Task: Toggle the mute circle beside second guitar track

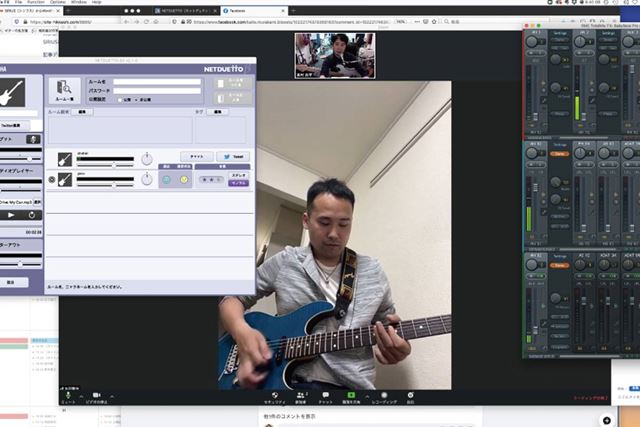Action: [x=52, y=180]
